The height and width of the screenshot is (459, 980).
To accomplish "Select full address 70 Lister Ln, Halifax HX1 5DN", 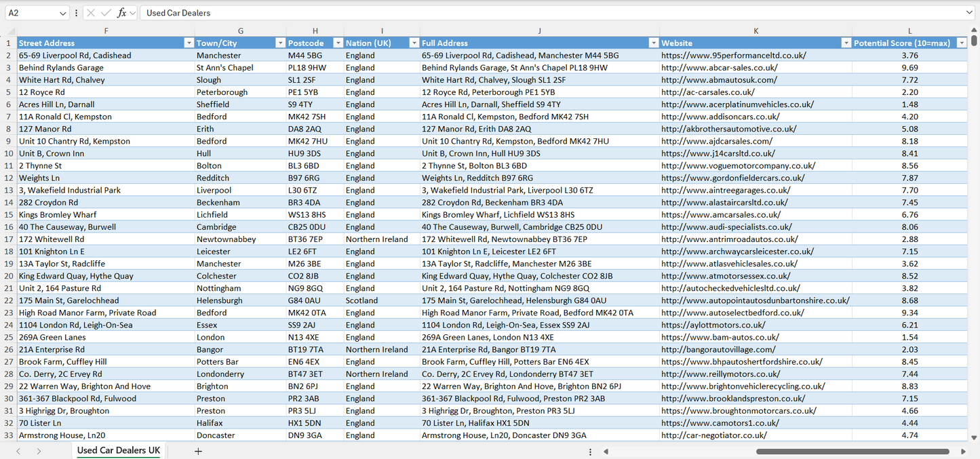I will (539, 423).
